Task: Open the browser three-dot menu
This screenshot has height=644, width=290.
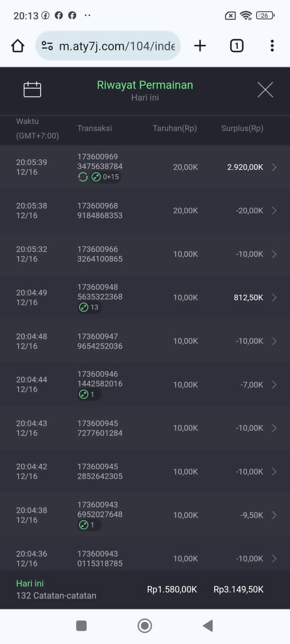Action: [272, 46]
